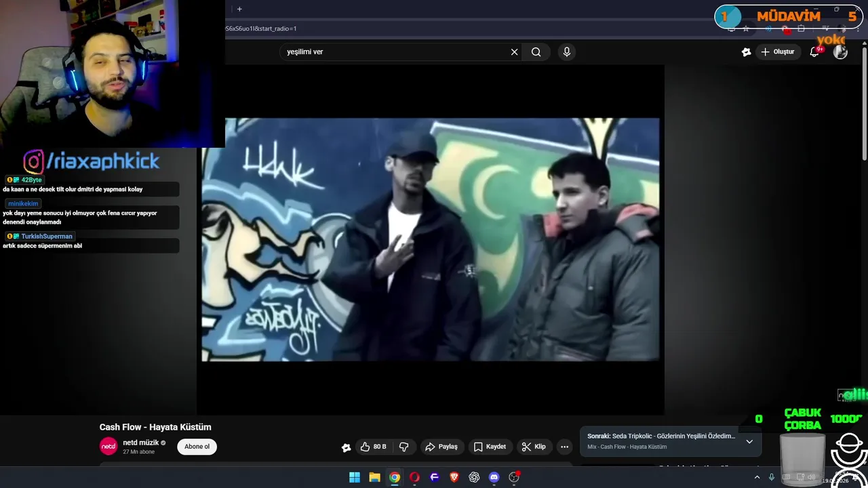The image size is (868, 488).
Task: Clear the YouTube search text with X
Action: [x=514, y=52]
